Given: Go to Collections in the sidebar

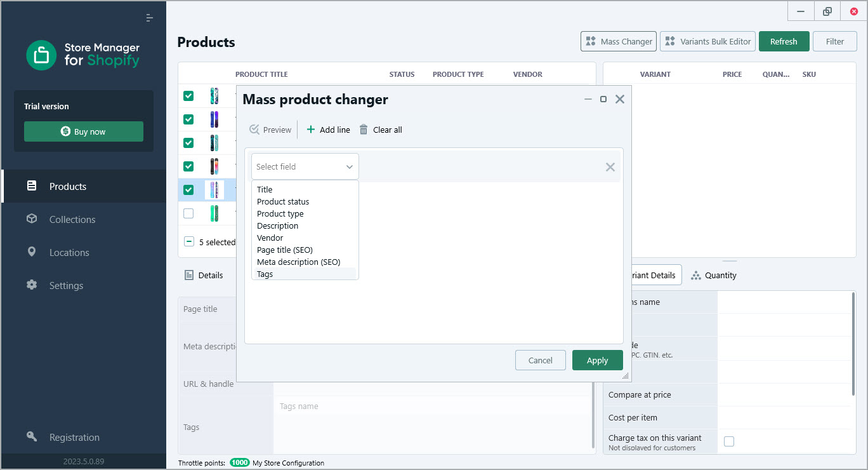Looking at the screenshot, I should (84, 219).
